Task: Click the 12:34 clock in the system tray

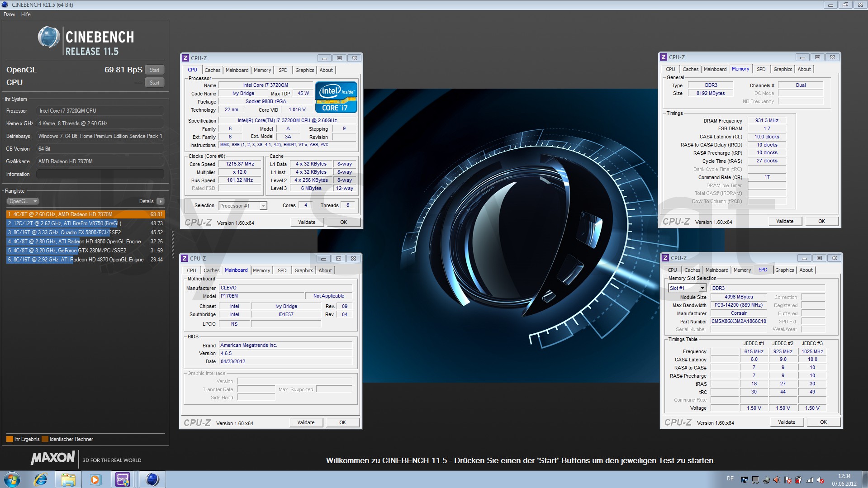Action: click(844, 476)
